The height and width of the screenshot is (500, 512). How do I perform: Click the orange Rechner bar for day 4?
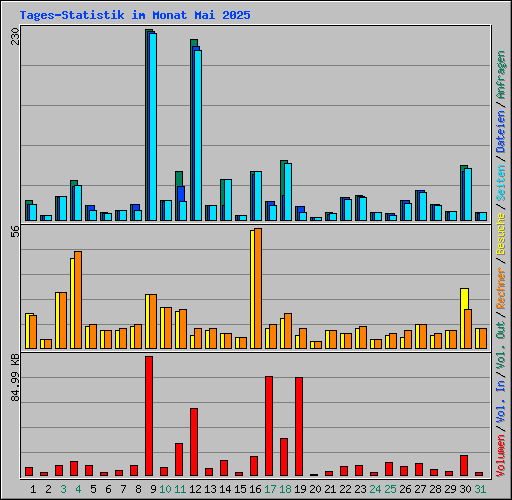(x=78, y=300)
